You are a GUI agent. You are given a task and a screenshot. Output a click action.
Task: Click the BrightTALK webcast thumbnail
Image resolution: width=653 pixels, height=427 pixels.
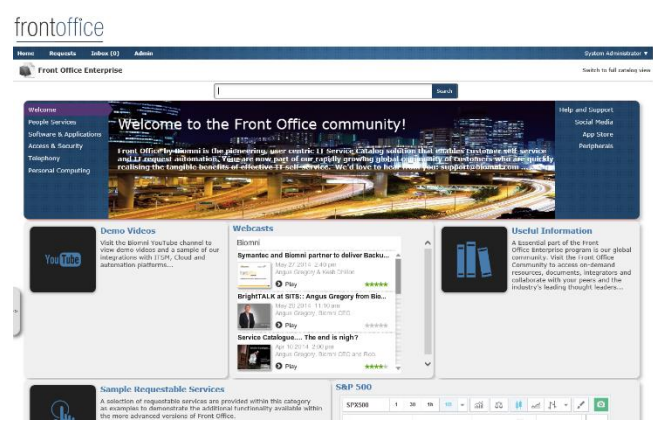click(254, 316)
